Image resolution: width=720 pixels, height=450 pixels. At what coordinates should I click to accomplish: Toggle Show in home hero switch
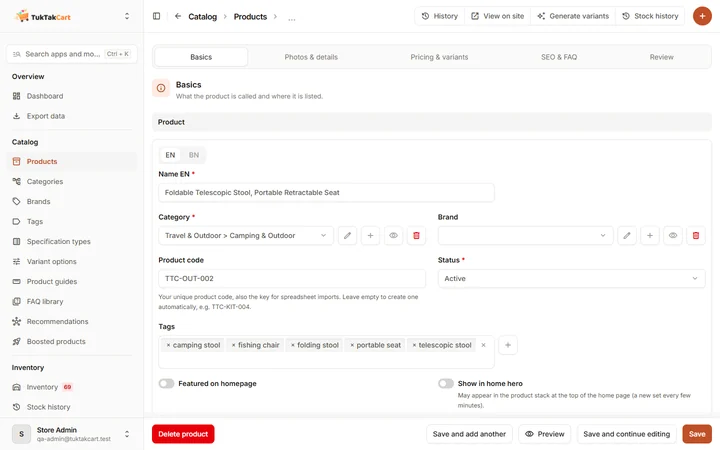click(x=445, y=383)
